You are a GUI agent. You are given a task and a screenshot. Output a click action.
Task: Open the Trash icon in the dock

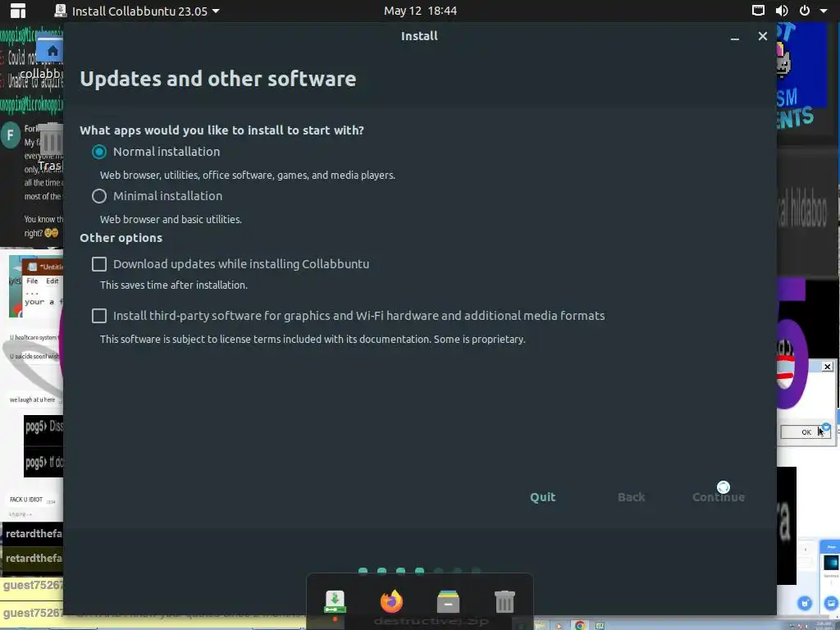(x=504, y=601)
